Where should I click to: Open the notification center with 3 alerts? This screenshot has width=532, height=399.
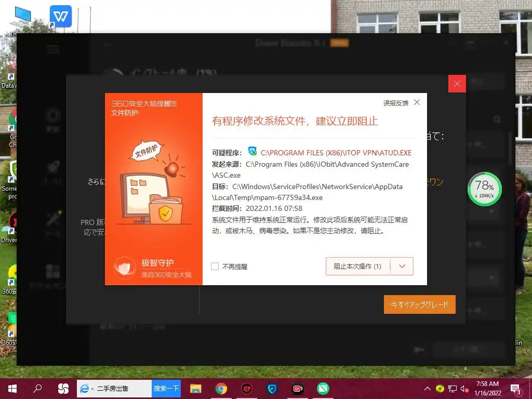click(516, 389)
